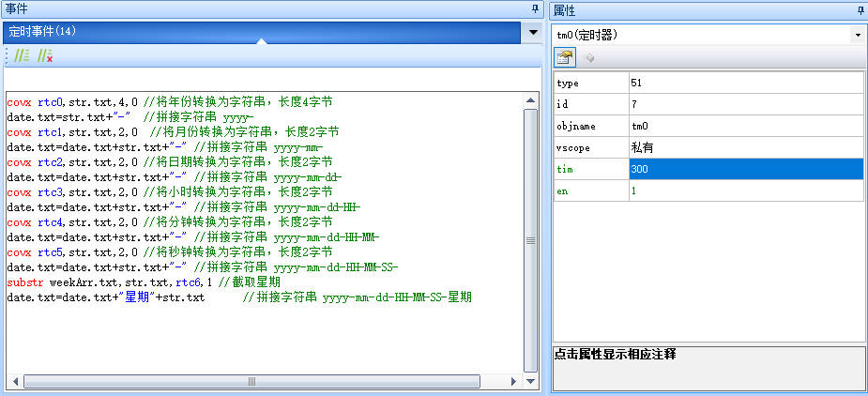Pin the 属性 properties panel
This screenshot has height=396, width=868.
point(860,8)
